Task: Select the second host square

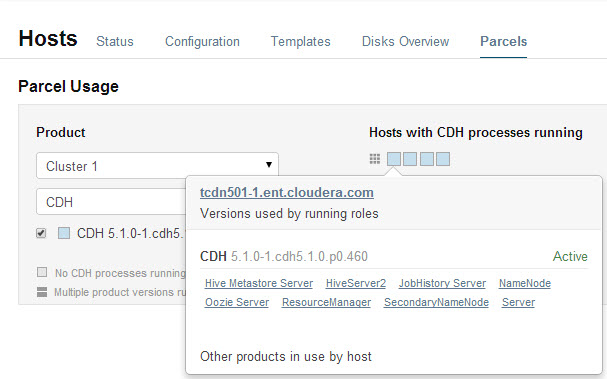Action: (x=410, y=159)
